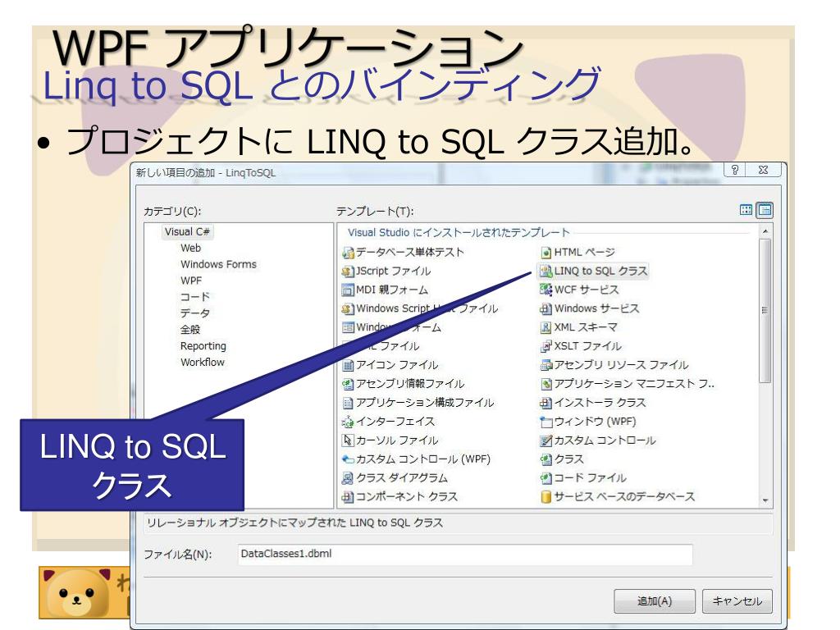Viewport: 840px width, 630px height.
Task: Select the カーソル ファイル template icon
Action: point(348,441)
